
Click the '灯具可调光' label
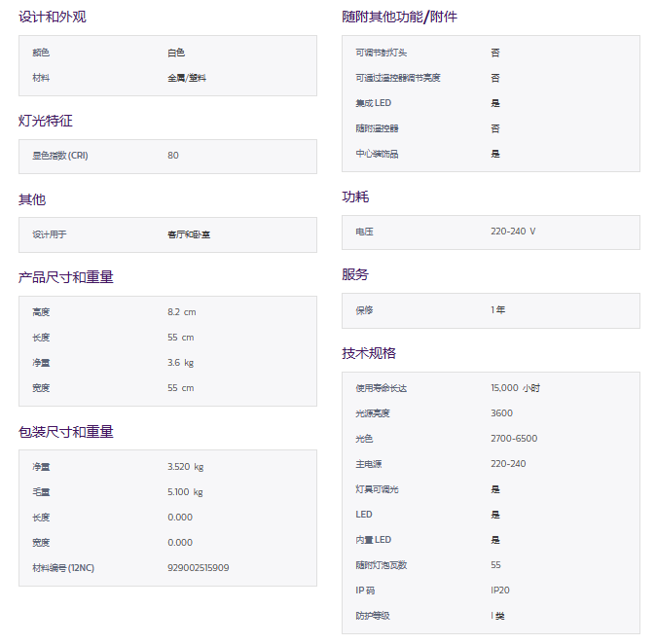point(377,489)
